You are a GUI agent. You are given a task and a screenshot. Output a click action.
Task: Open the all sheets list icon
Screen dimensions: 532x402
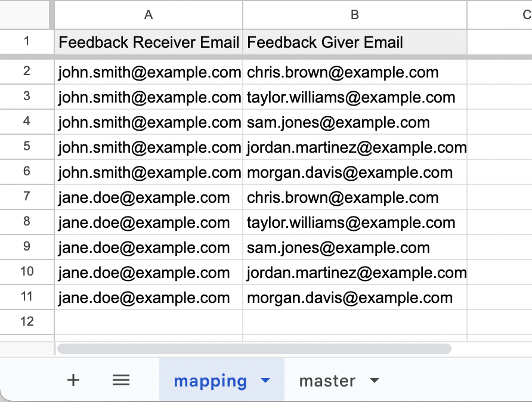click(121, 381)
